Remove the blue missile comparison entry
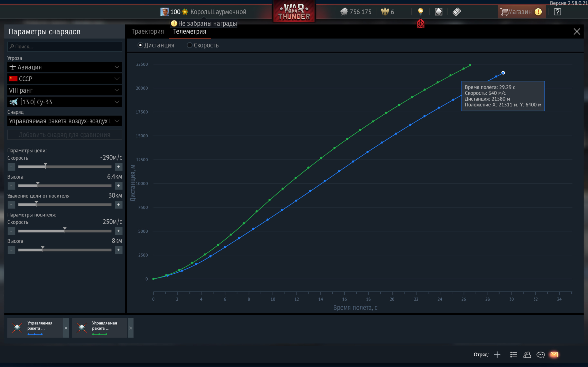This screenshot has height=367, width=588. (x=66, y=328)
